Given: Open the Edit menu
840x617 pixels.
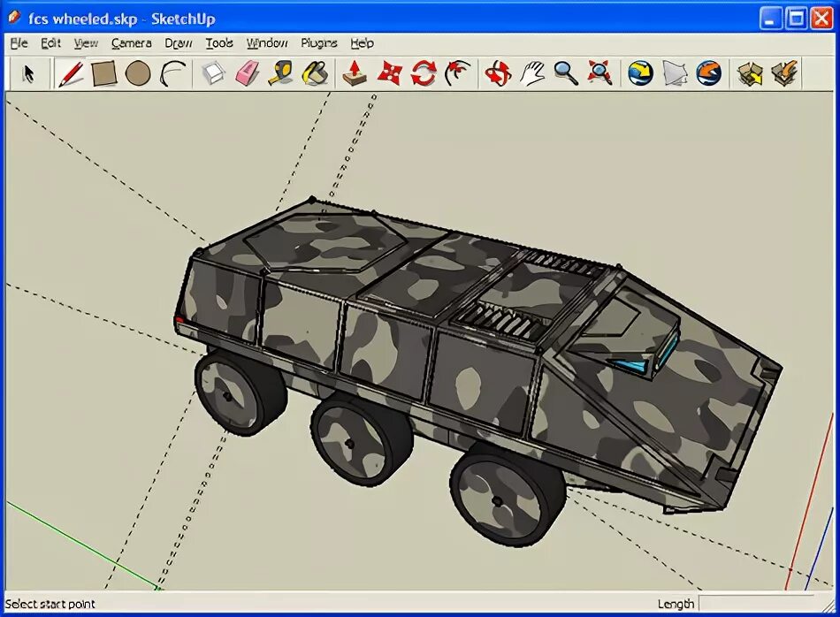Looking at the screenshot, I should coord(51,42).
